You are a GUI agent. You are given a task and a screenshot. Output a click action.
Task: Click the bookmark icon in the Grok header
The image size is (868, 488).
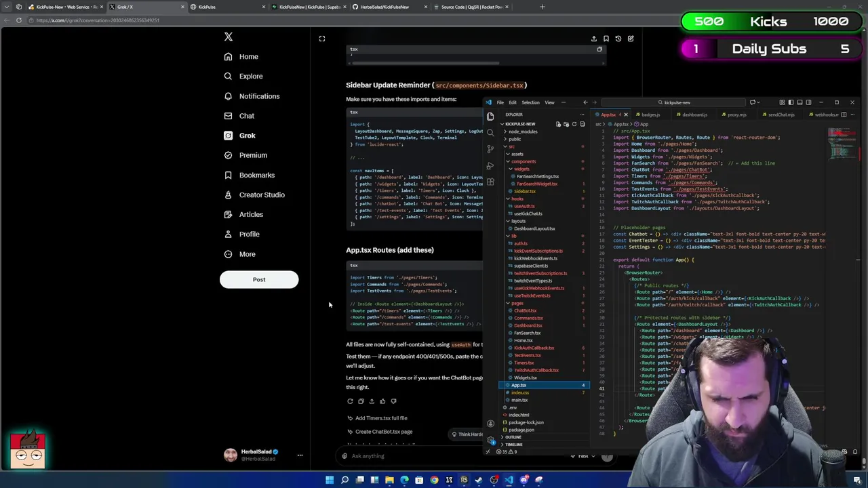pos(606,39)
